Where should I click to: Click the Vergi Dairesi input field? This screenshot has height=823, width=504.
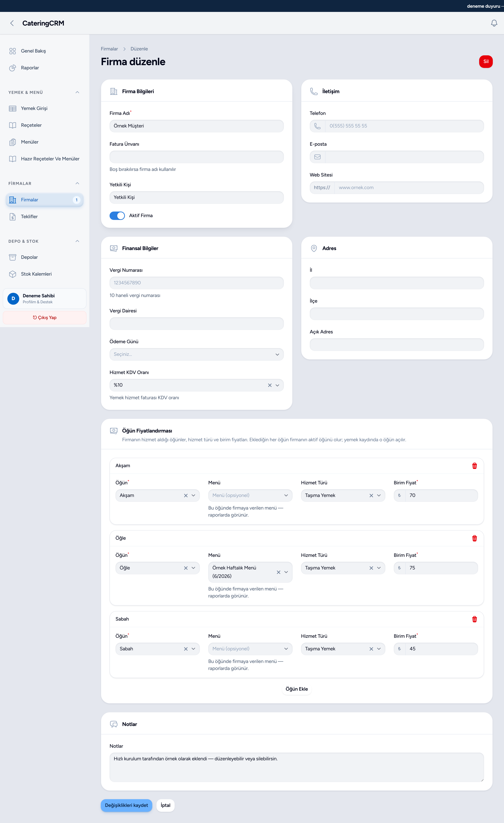197,324
